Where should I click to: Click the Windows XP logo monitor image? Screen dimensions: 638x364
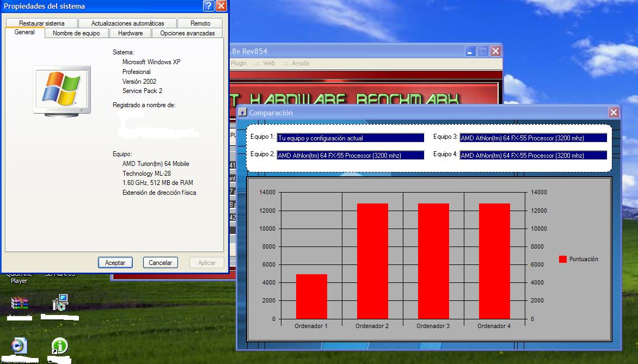pos(62,91)
